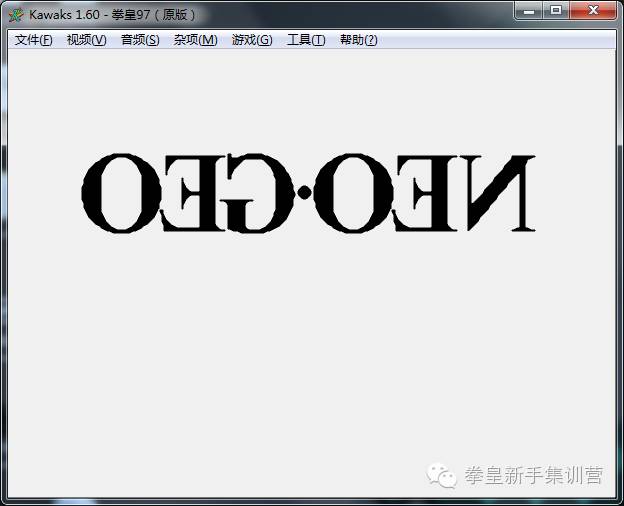Open the 工具(T) menu
The image size is (624, 506).
pos(306,40)
